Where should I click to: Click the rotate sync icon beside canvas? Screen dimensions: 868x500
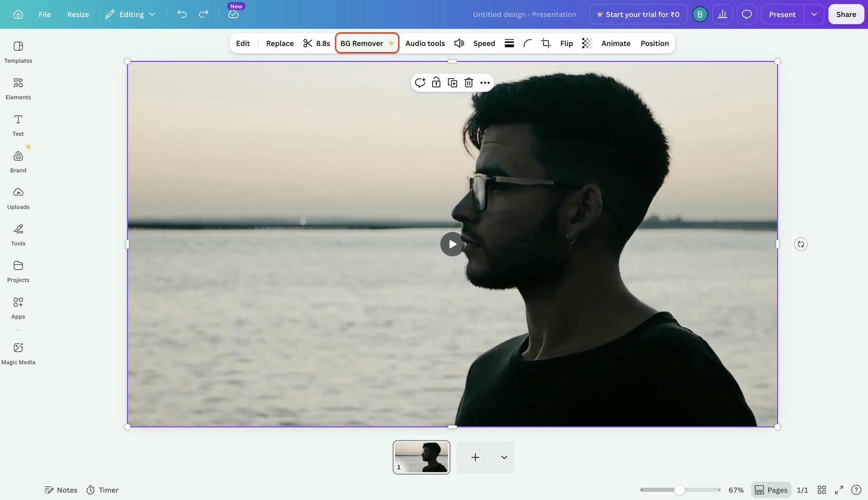coord(801,244)
